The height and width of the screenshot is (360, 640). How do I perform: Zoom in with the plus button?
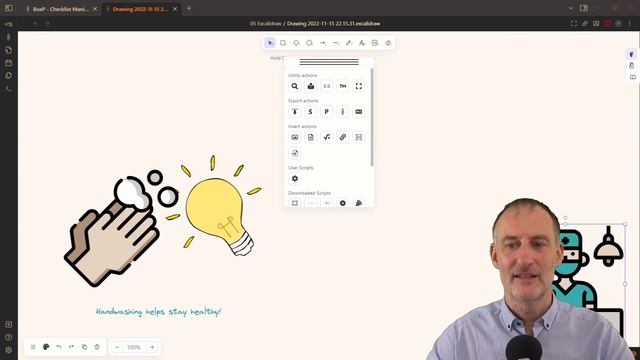point(152,347)
